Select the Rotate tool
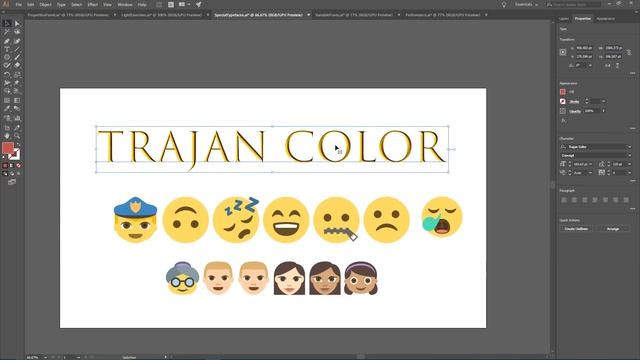640x360 pixels. [7, 75]
